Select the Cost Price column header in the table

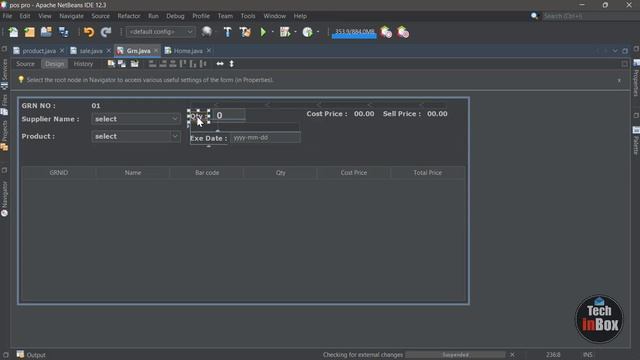[x=353, y=173]
